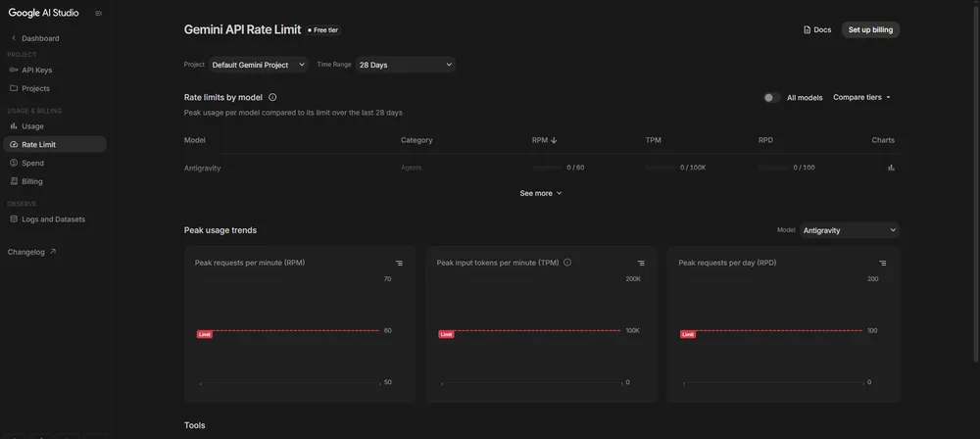Click the 0 / 100K value in the Antigravity row
This screenshot has width=980, height=439.
tap(693, 168)
